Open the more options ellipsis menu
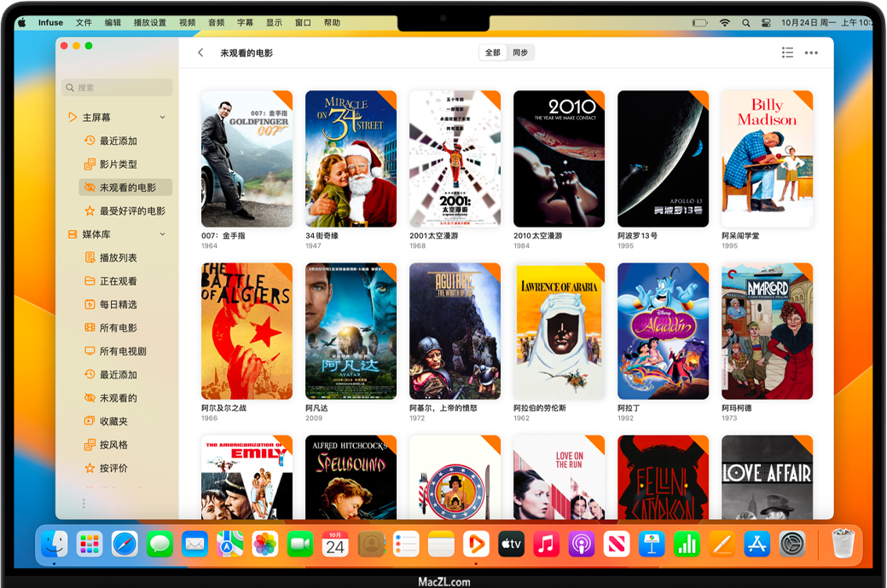Viewport: 887px width, 588px height. (x=811, y=53)
